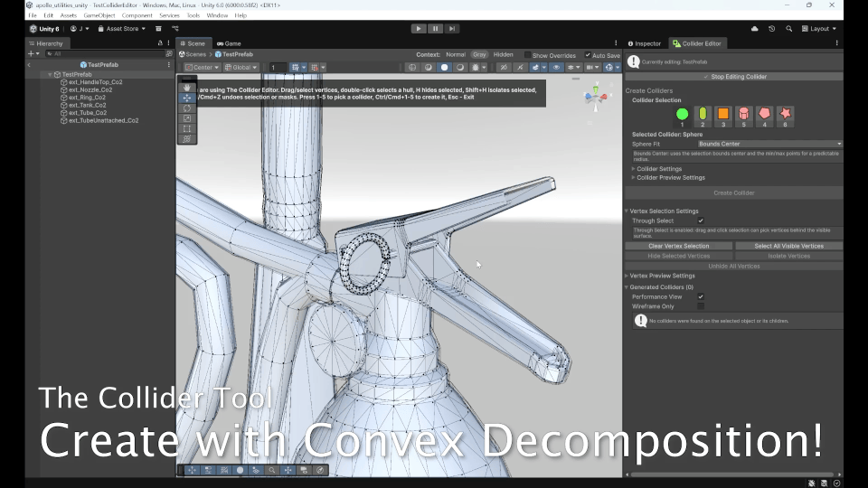The height and width of the screenshot is (488, 868).
Task: Open the File menu
Action: [x=33, y=15]
